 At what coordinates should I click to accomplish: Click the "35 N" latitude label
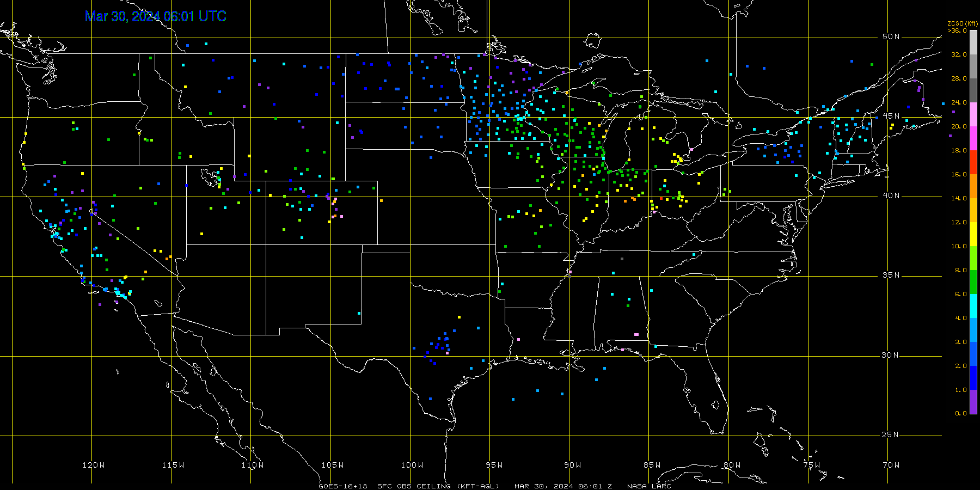tap(891, 275)
